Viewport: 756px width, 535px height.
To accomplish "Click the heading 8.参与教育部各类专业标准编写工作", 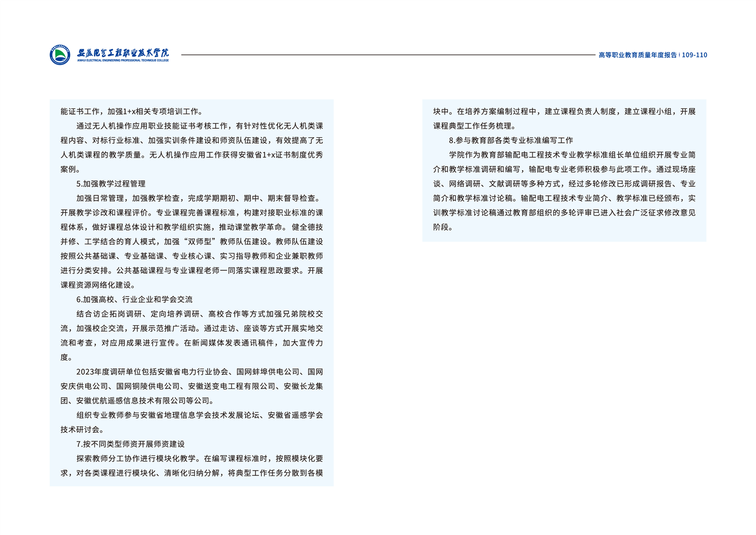I will (x=511, y=141).
